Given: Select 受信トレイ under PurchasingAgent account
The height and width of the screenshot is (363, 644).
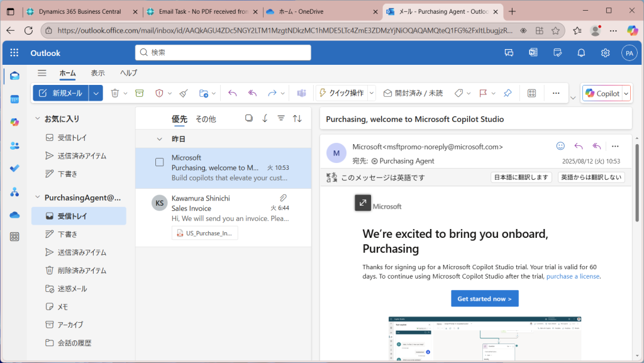Looking at the screenshot, I should pos(79,216).
